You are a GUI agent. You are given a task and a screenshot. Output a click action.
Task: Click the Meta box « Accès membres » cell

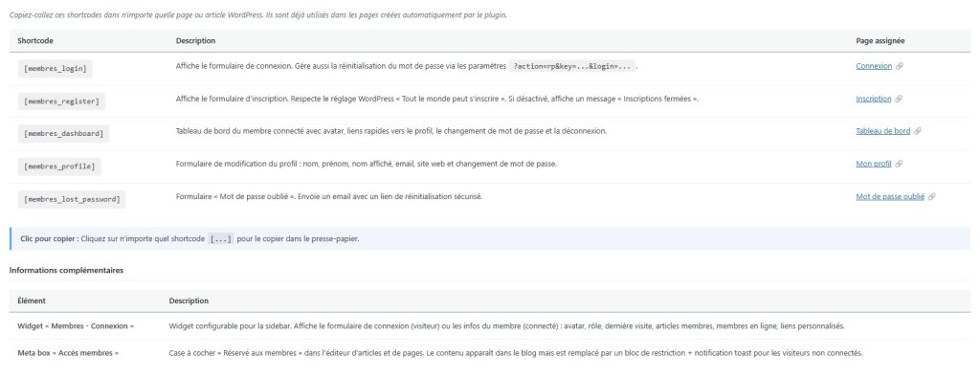point(68,353)
